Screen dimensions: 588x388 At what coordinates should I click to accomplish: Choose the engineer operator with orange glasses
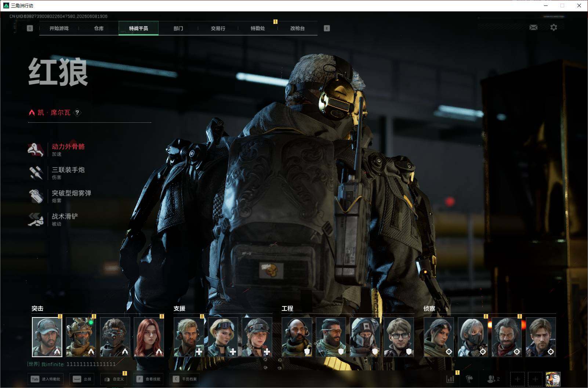pyautogui.click(x=331, y=337)
